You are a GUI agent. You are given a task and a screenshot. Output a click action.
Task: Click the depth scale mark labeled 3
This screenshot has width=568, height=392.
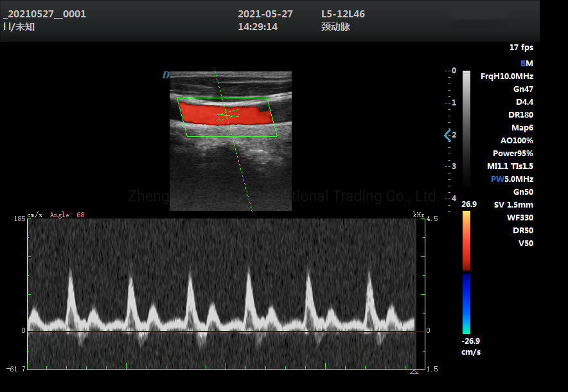pyautogui.click(x=454, y=166)
